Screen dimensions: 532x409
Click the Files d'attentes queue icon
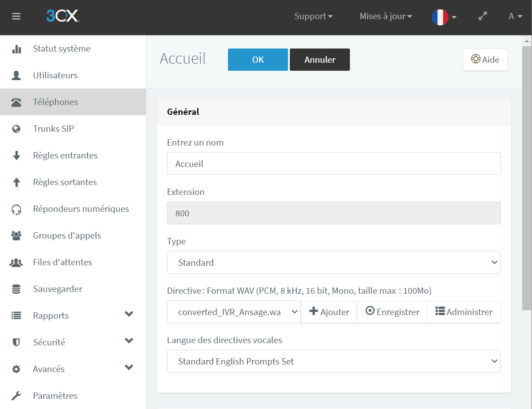pos(16,262)
